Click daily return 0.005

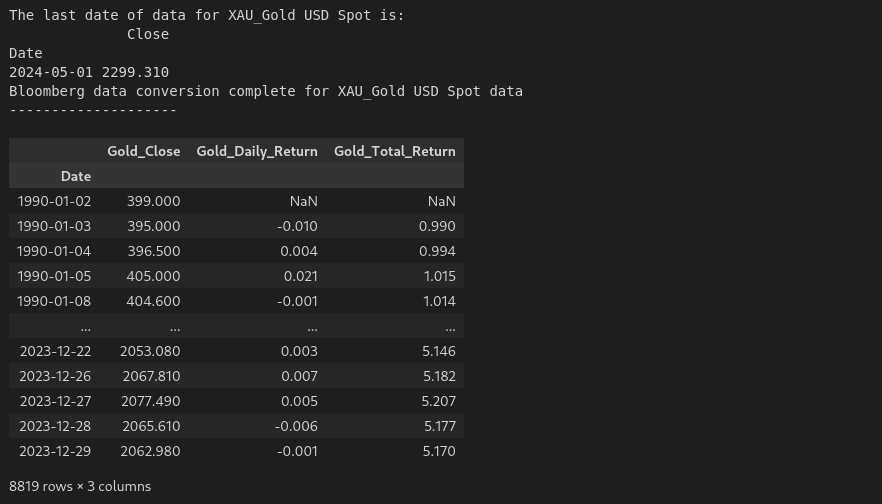[299, 401]
